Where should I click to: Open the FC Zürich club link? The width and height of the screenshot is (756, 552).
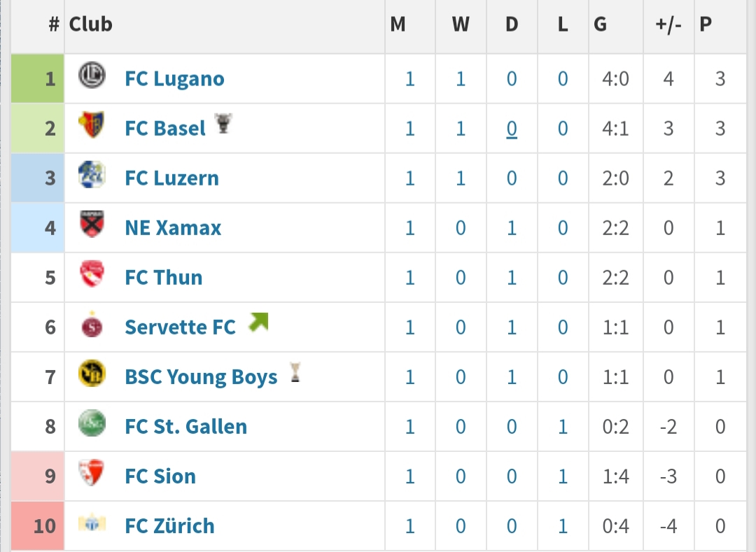(x=169, y=526)
